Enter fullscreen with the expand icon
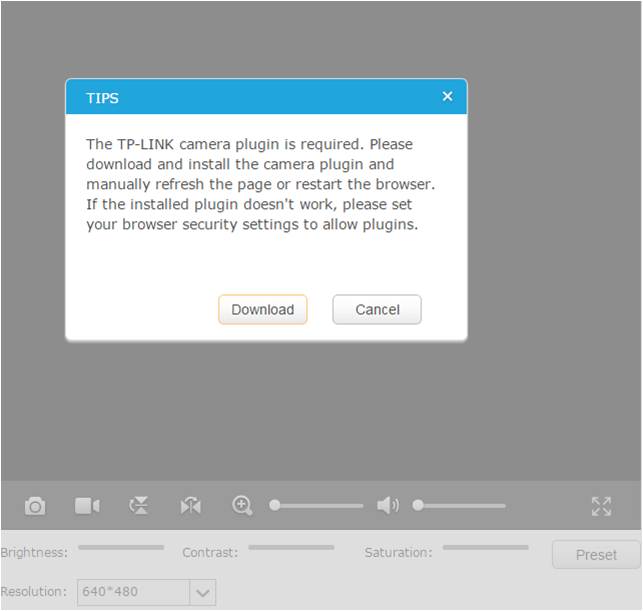 pyautogui.click(x=601, y=506)
